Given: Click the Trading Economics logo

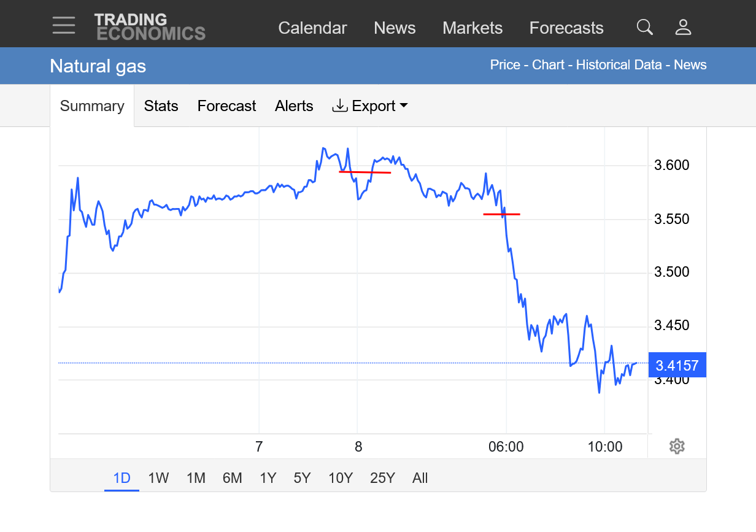Looking at the screenshot, I should [x=150, y=27].
